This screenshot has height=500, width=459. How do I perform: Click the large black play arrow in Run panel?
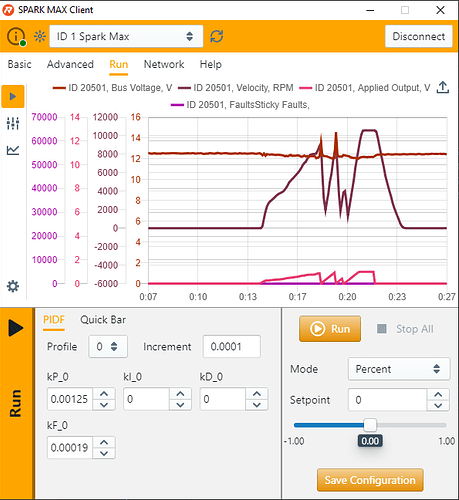coord(16,328)
